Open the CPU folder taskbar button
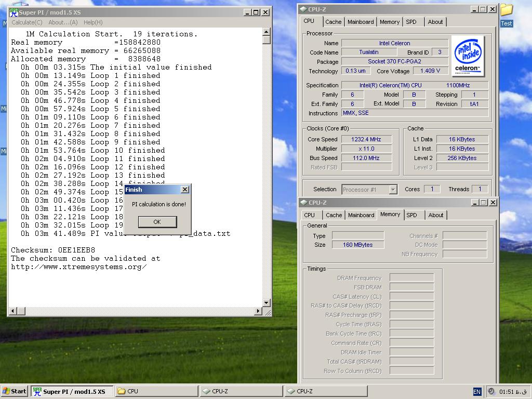532x399 pixels. [156, 391]
